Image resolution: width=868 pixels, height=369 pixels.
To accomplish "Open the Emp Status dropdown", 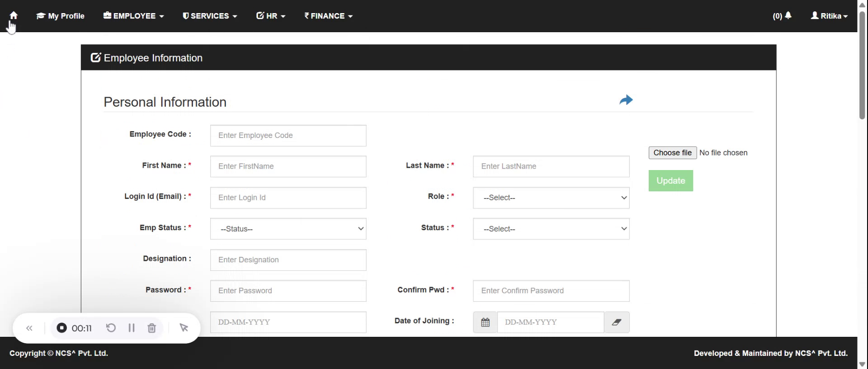I will pos(288,229).
